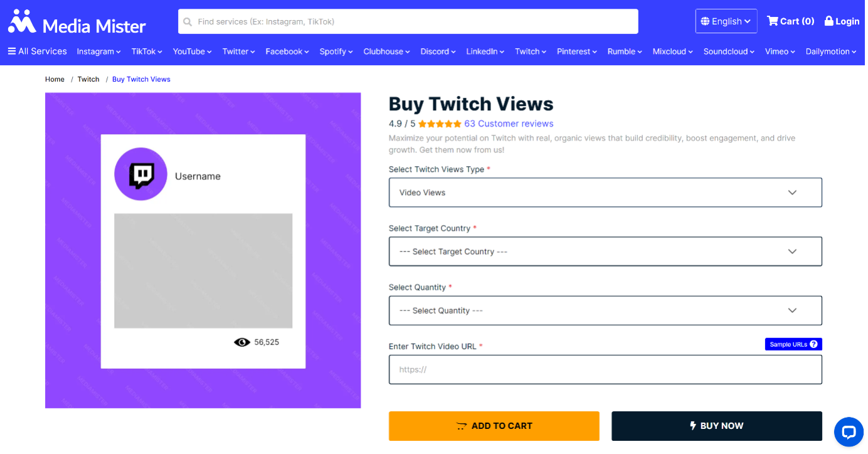
Task: Click the Twitch logo avatar in preview
Action: pos(140,174)
